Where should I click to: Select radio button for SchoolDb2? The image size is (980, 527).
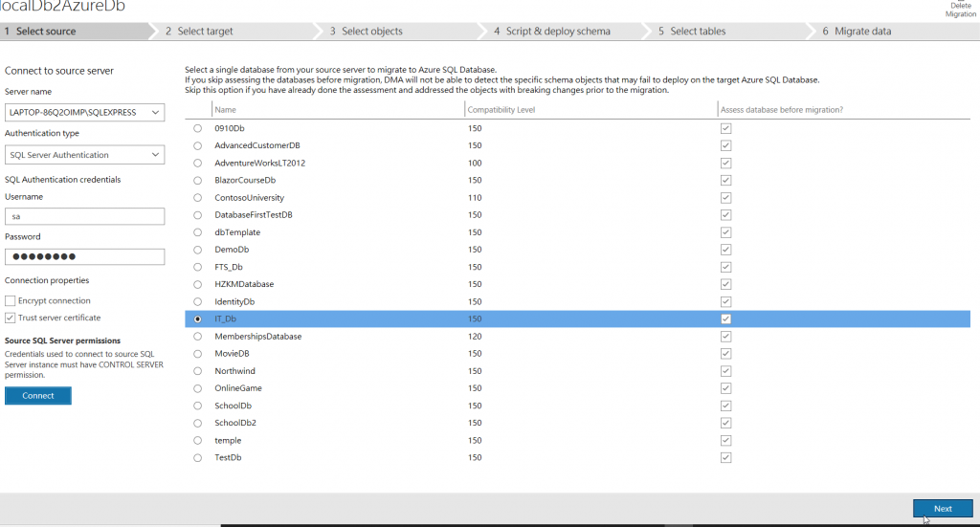(197, 423)
